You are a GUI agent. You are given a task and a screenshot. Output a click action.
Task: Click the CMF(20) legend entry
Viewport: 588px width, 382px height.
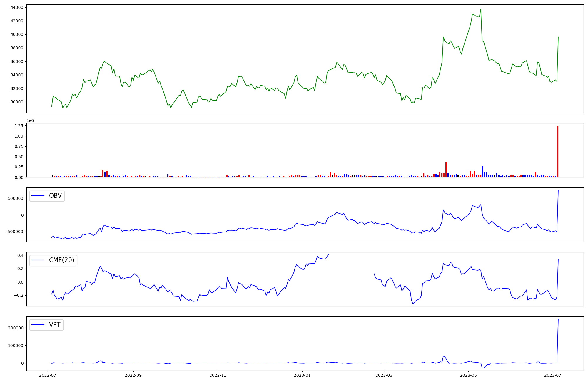tap(61, 260)
